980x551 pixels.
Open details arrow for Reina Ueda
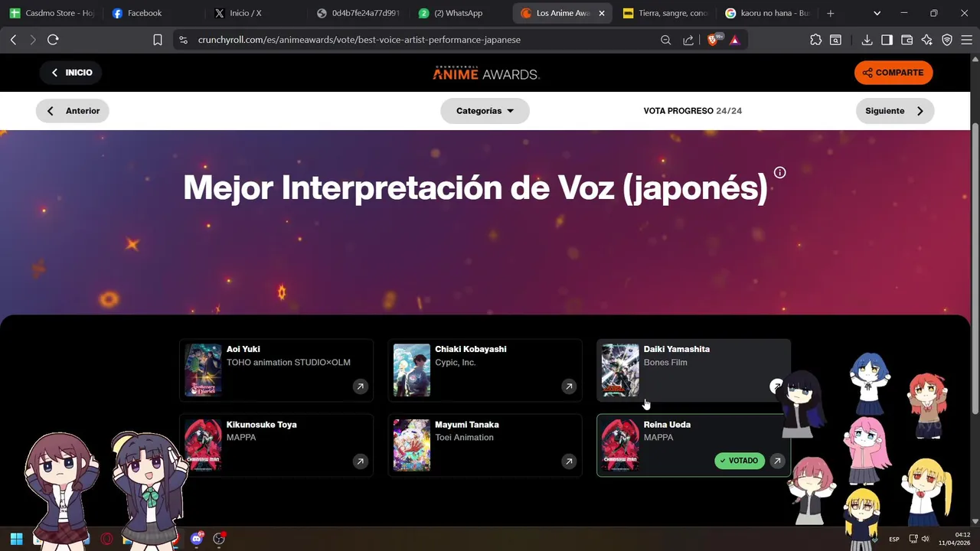[x=777, y=461]
